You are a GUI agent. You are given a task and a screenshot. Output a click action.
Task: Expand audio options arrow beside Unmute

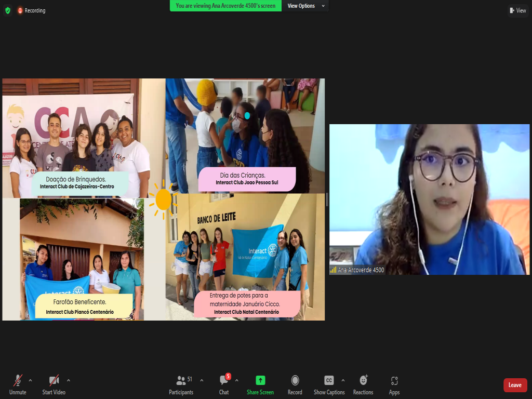(x=30, y=380)
